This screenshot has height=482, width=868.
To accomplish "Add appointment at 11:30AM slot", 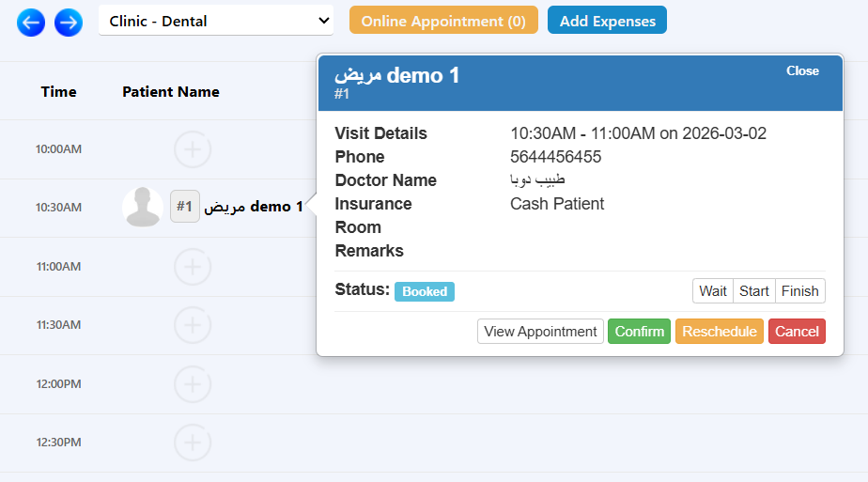I will pyautogui.click(x=193, y=325).
